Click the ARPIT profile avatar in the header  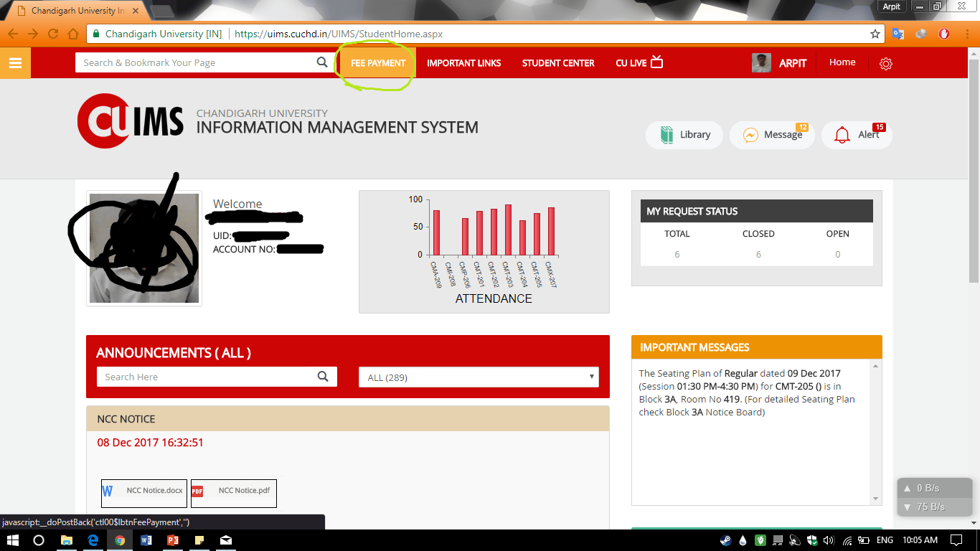[x=761, y=62]
